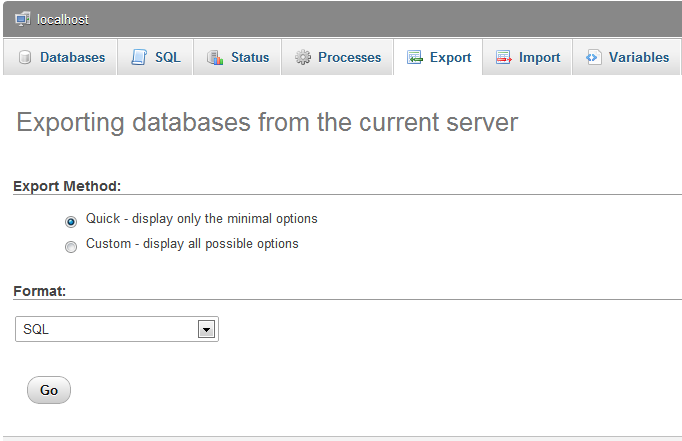Click the Status chart icon
This screenshot has width=682, height=441.
[x=215, y=57]
